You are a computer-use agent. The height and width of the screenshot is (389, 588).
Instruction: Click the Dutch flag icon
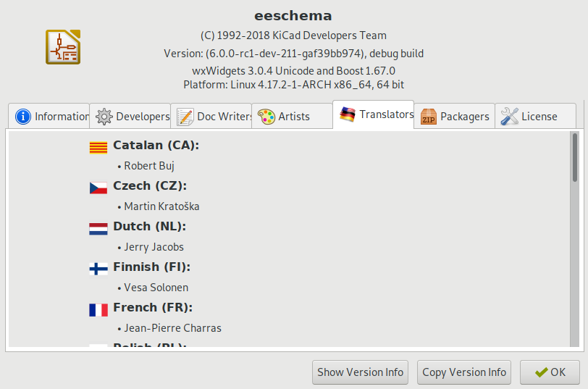[x=98, y=228]
